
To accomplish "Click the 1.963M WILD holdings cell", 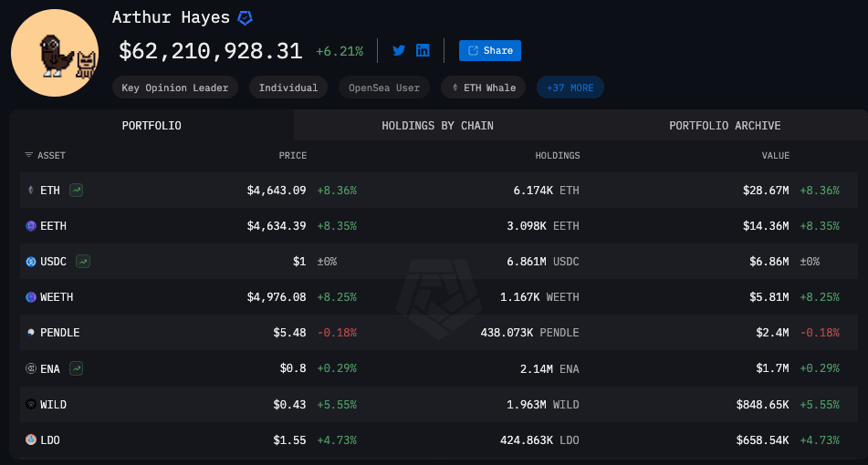I will [x=543, y=404].
